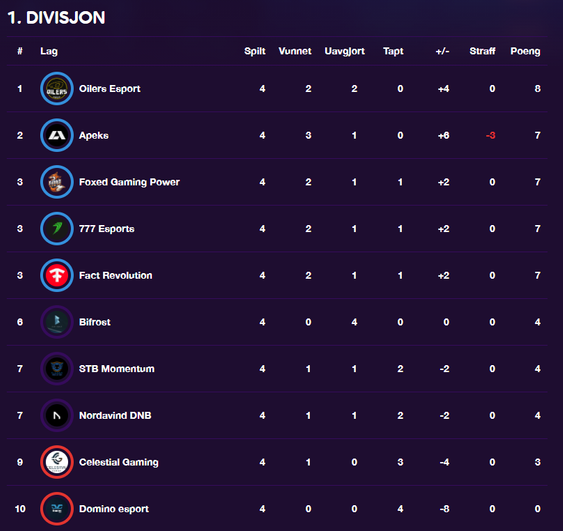Sort table by Poeng column header

525,51
